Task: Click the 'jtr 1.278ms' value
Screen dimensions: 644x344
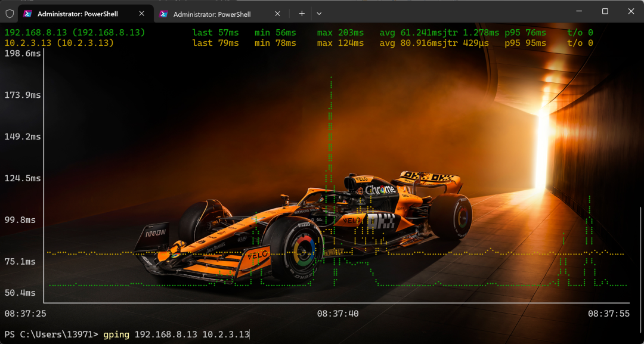Action: click(470, 32)
